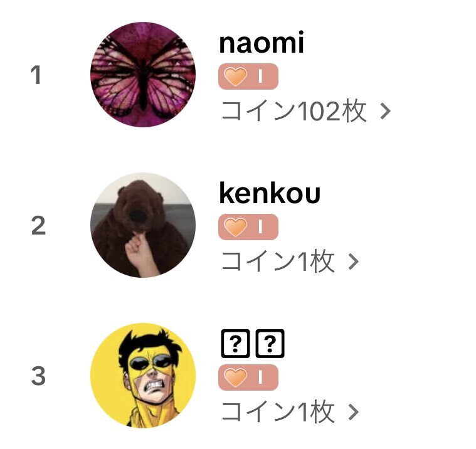Tap the heart level badge under naomi
Viewport: 476px width, 449px height.
(x=248, y=77)
